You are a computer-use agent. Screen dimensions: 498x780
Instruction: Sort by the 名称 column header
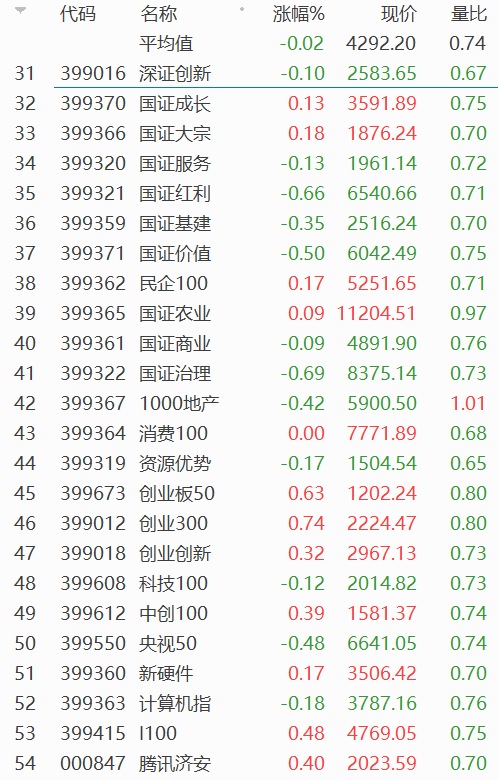tap(159, 14)
